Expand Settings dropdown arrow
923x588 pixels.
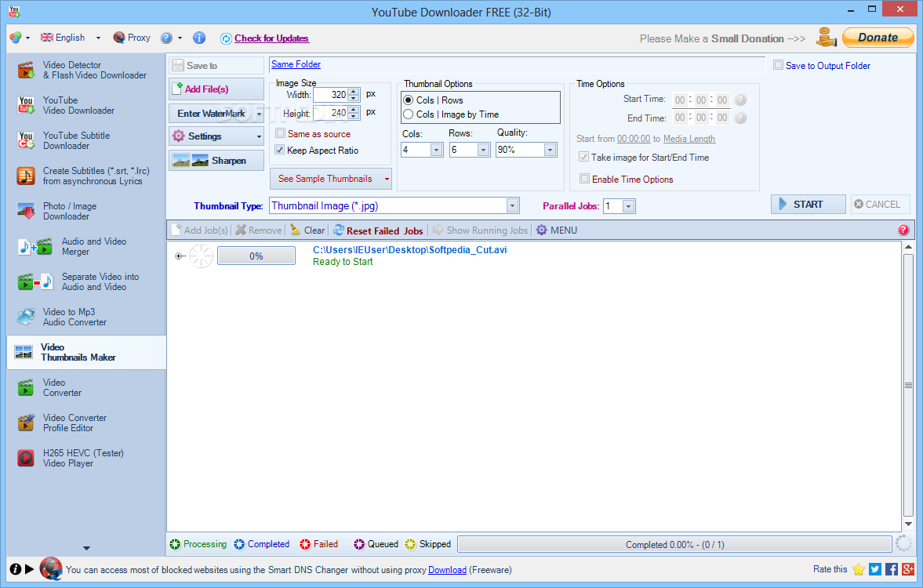click(x=259, y=136)
